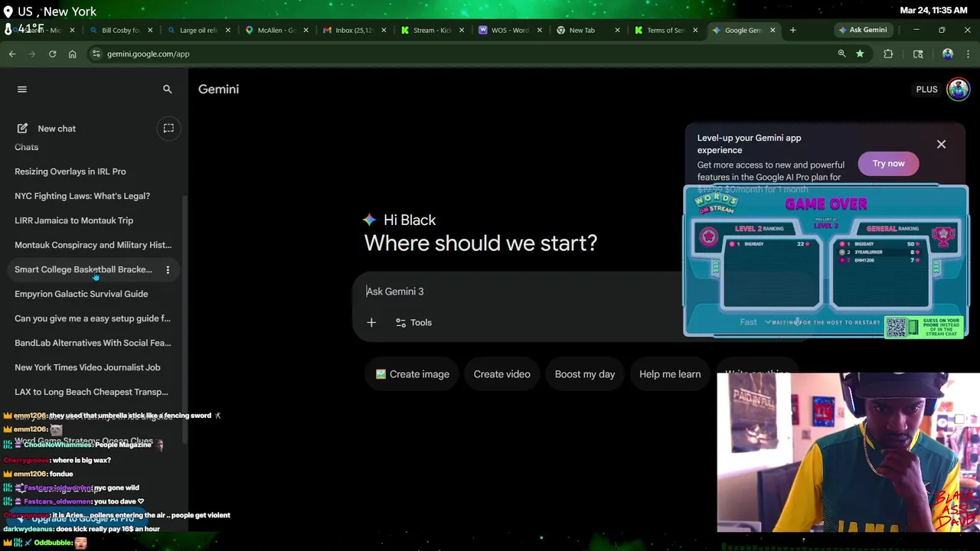Open the Gemini main menu hamburger icon

22,90
